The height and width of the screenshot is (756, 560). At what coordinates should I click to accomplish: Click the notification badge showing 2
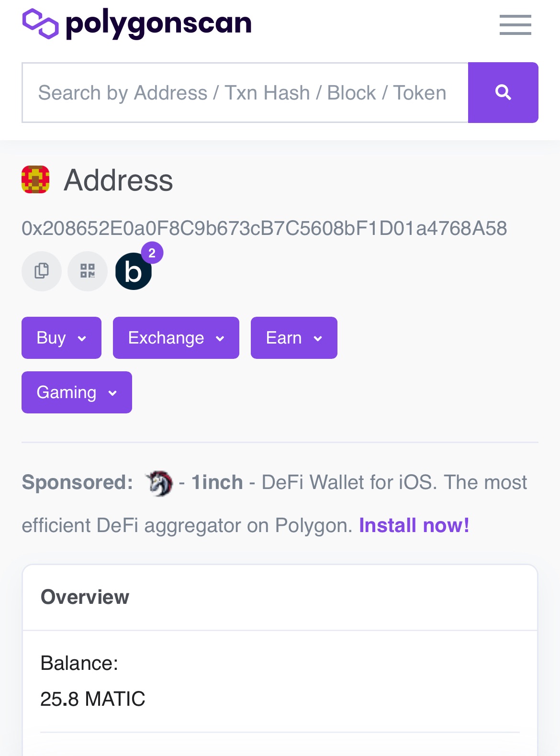[x=152, y=253]
